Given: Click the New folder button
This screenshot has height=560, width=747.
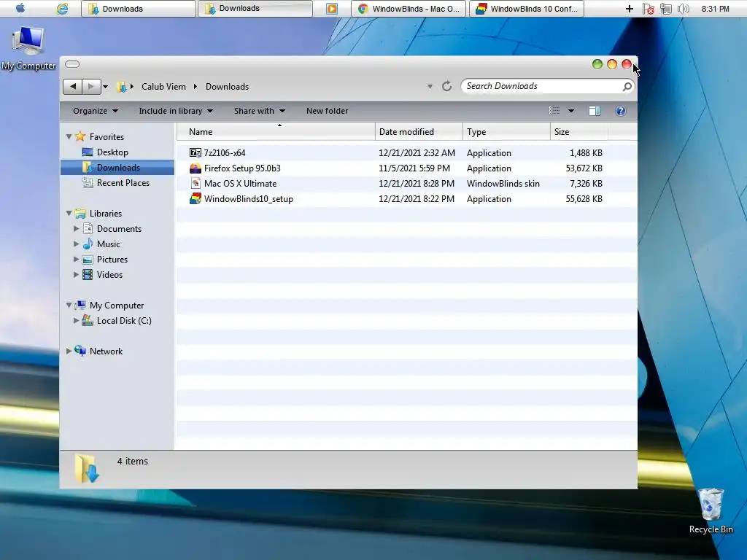Looking at the screenshot, I should point(328,111).
